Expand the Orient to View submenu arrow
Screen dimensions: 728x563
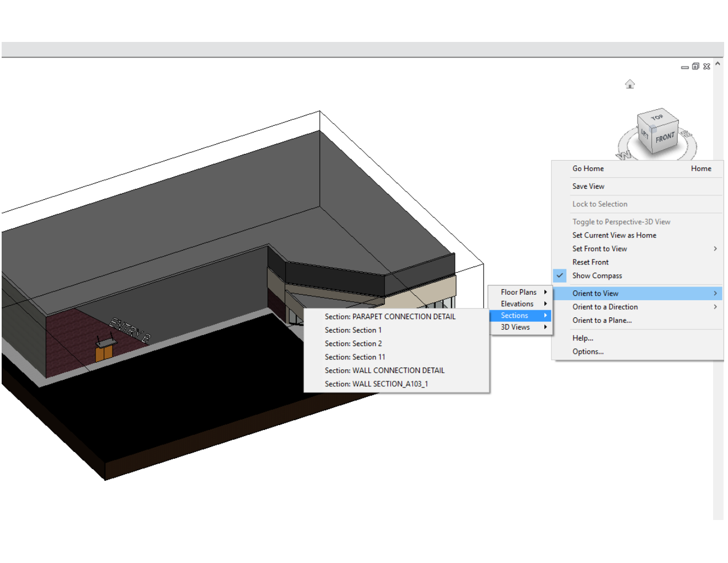point(715,293)
